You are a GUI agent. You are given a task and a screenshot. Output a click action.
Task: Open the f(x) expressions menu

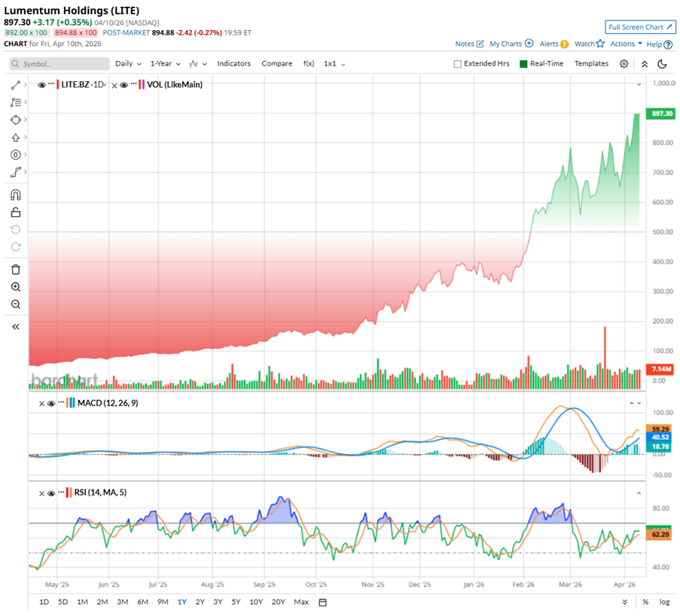[308, 63]
